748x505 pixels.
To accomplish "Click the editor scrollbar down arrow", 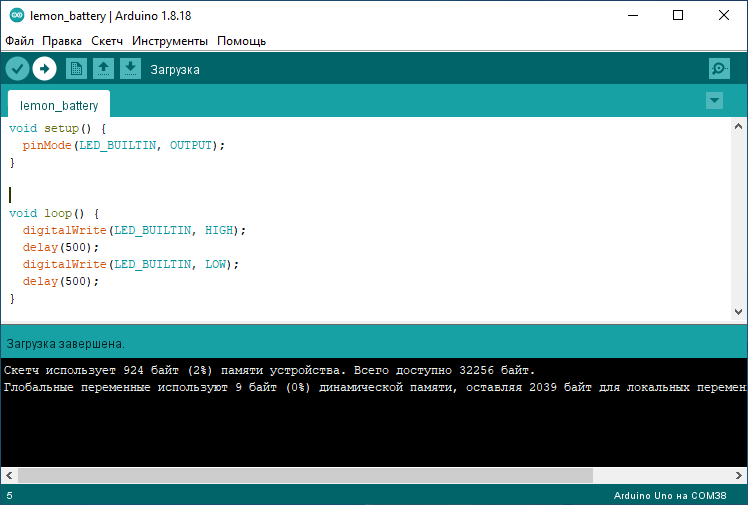I will [738, 312].
